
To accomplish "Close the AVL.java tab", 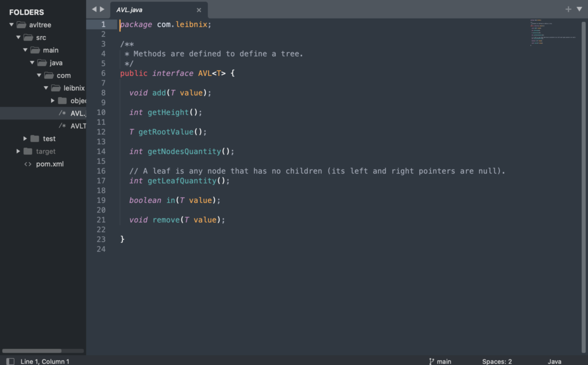I will pyautogui.click(x=199, y=10).
